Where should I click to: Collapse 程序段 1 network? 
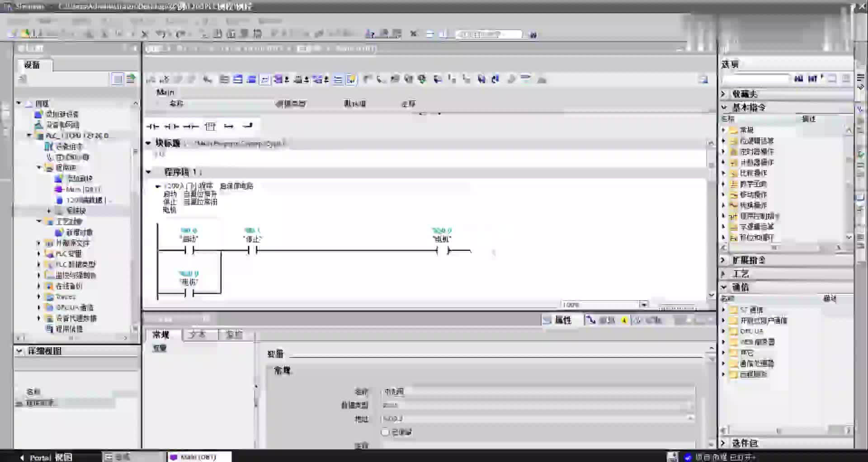(148, 172)
